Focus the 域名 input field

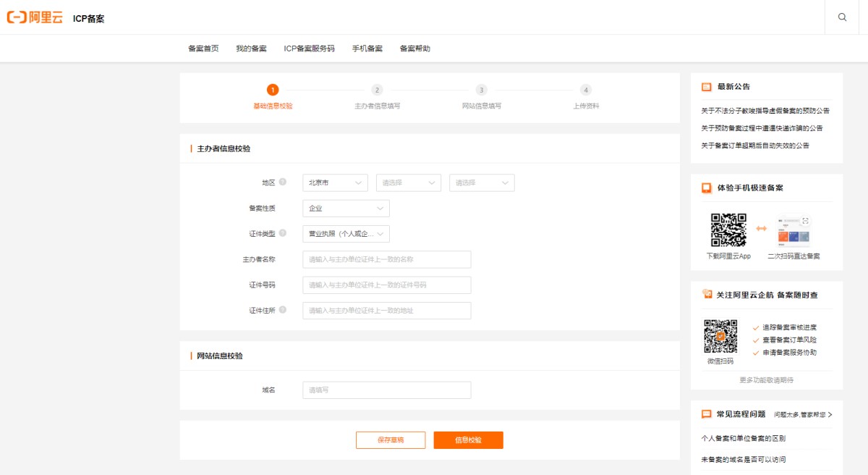tap(386, 390)
